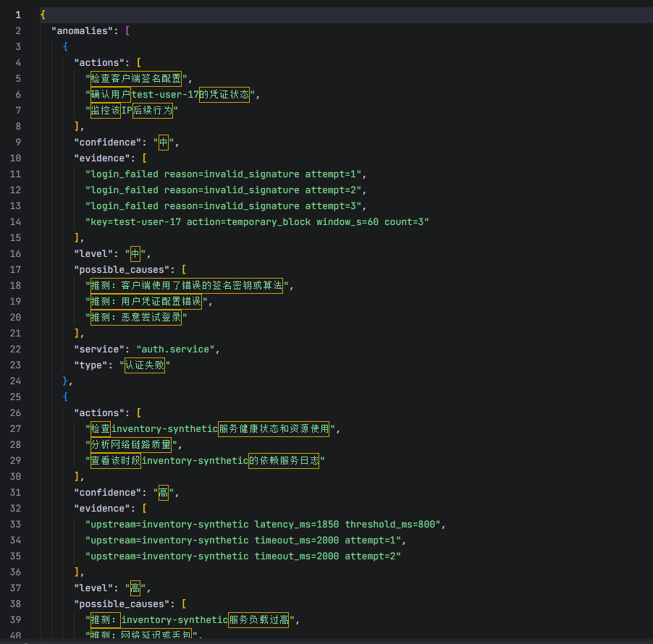This screenshot has width=653, height=644.
Task: Click the "auth.service" value
Action: coord(175,349)
